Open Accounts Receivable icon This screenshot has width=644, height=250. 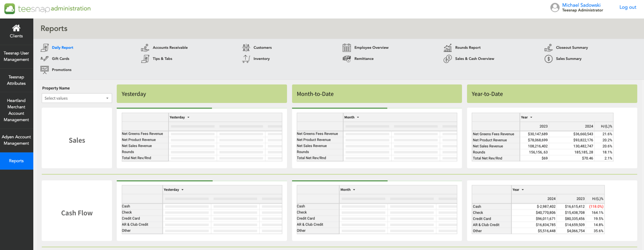[x=145, y=48]
